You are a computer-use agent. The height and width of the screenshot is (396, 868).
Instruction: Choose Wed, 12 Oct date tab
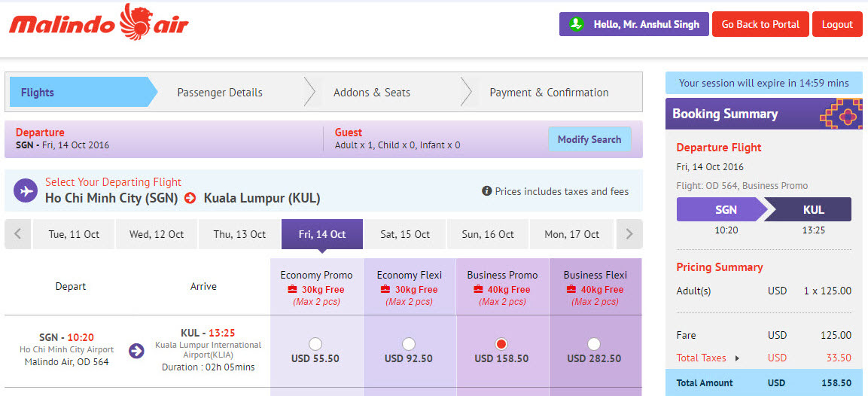point(157,233)
